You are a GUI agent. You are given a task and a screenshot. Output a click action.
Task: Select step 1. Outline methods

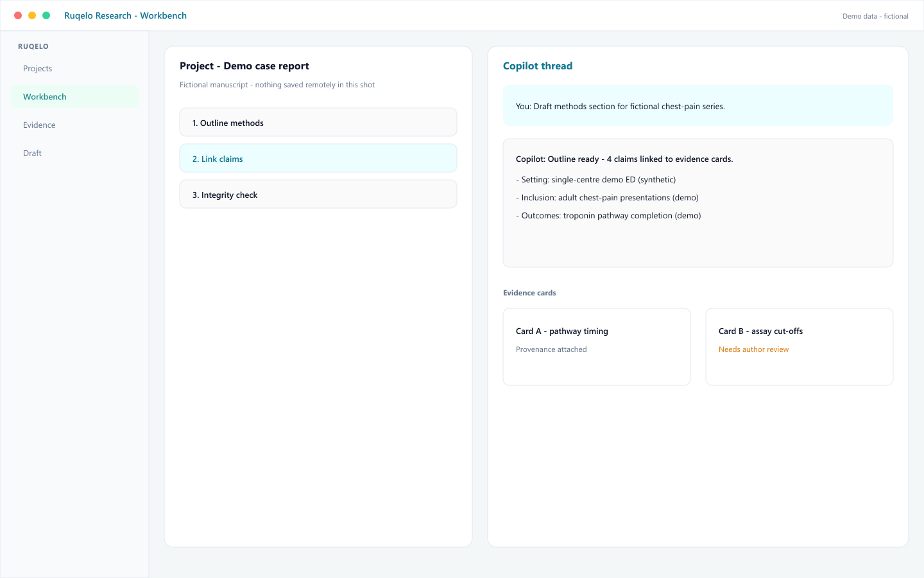pos(318,123)
